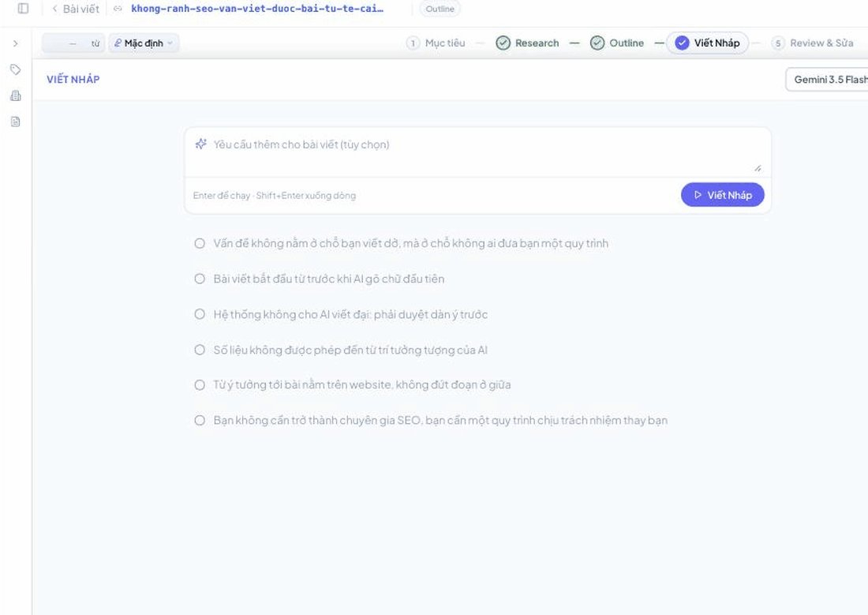Open the document icon in sidebar
This screenshot has width=868, height=615.
(x=16, y=122)
